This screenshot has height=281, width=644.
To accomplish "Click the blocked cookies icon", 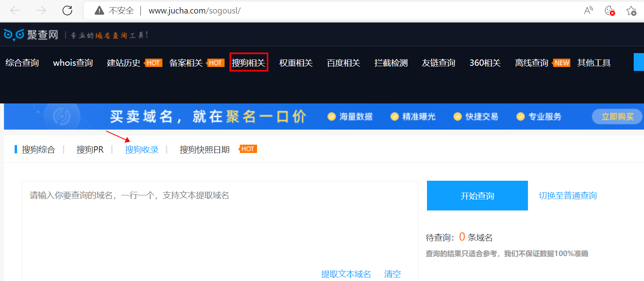I will point(610,11).
